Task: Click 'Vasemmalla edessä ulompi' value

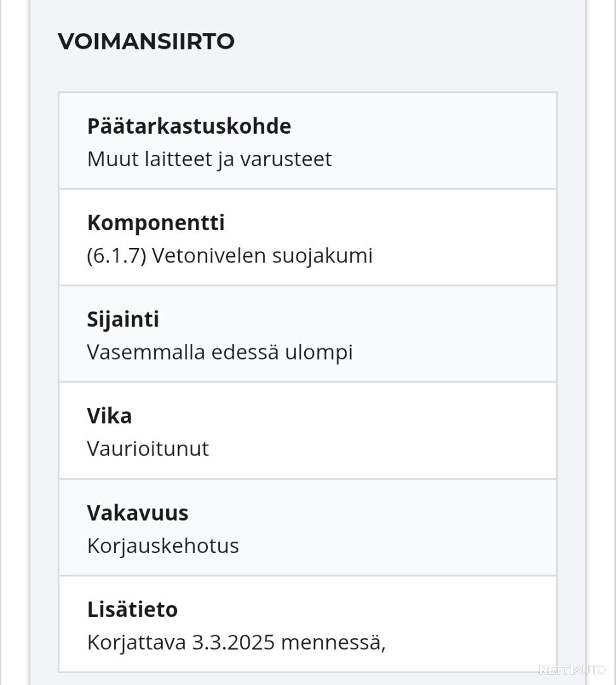Action: coord(220,352)
